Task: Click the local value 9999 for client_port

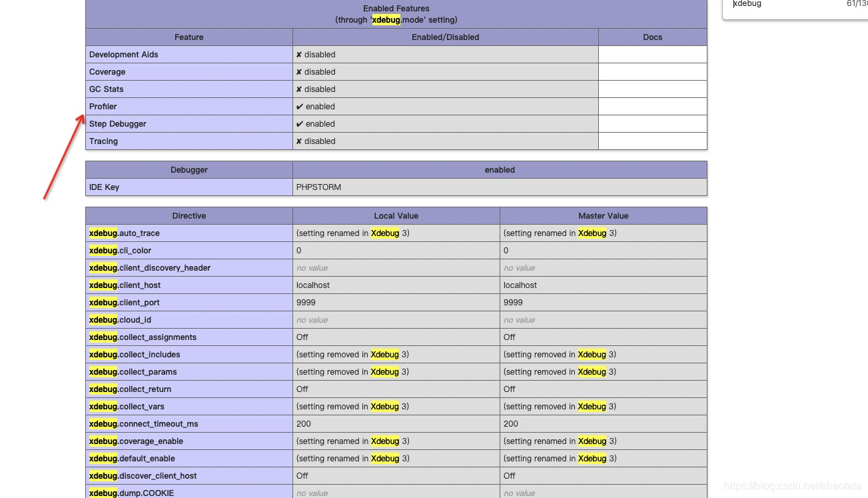Action: click(x=306, y=303)
